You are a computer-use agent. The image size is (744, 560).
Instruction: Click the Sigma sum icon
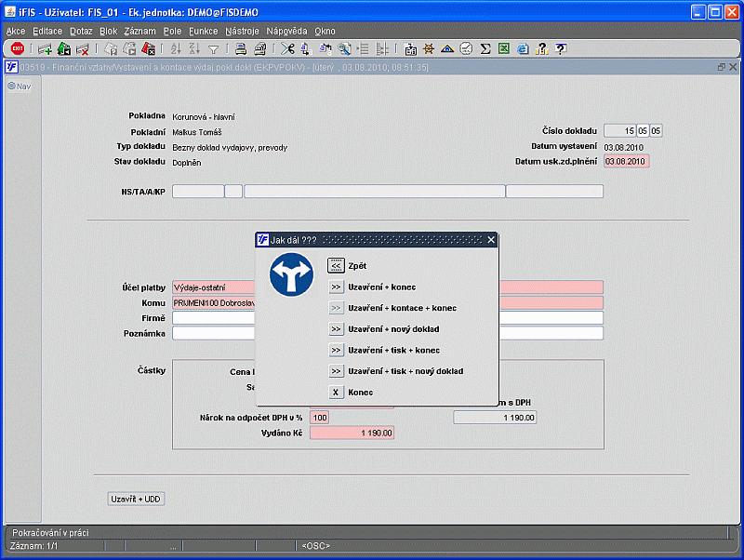point(485,48)
